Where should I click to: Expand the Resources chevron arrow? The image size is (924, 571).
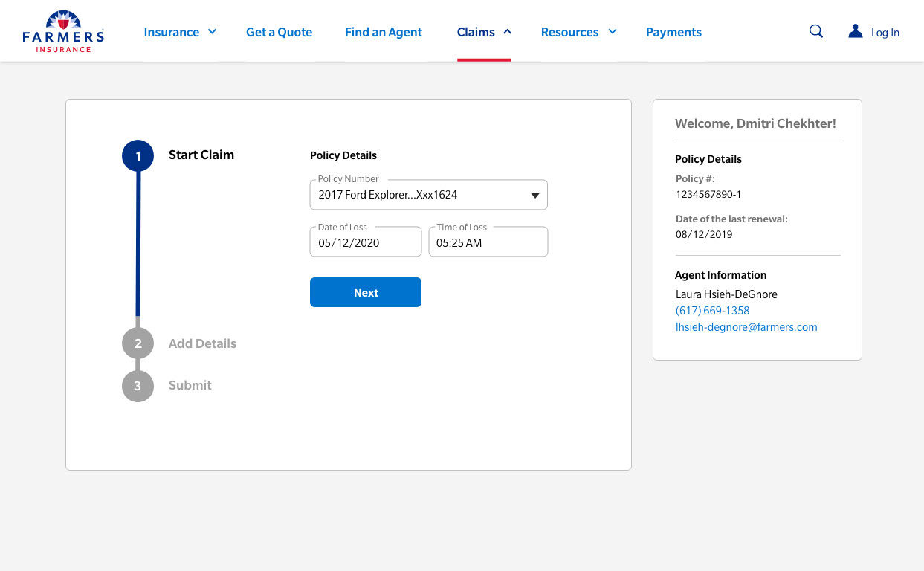click(x=613, y=31)
